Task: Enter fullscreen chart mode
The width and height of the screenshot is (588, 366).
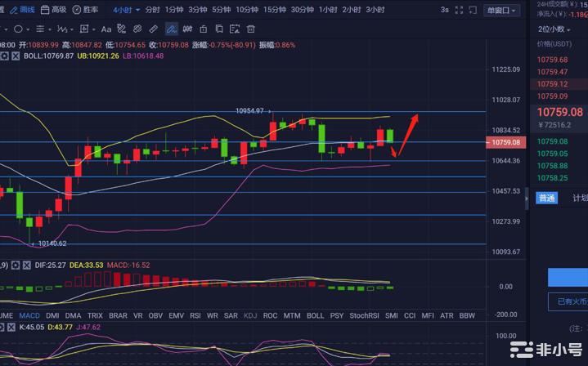Action: (459, 10)
